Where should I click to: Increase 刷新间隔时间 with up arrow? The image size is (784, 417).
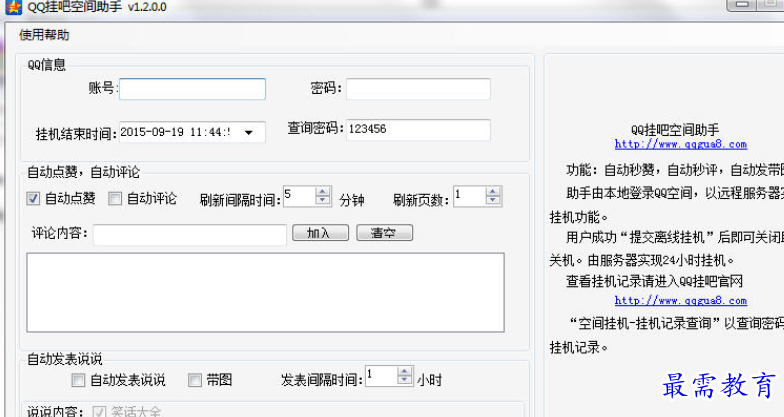(323, 192)
